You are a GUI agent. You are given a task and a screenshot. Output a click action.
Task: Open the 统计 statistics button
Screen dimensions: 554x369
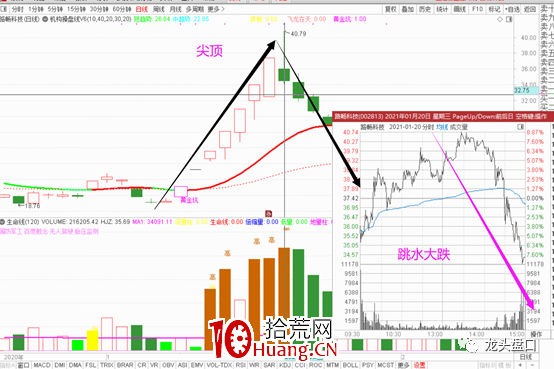[x=442, y=9]
